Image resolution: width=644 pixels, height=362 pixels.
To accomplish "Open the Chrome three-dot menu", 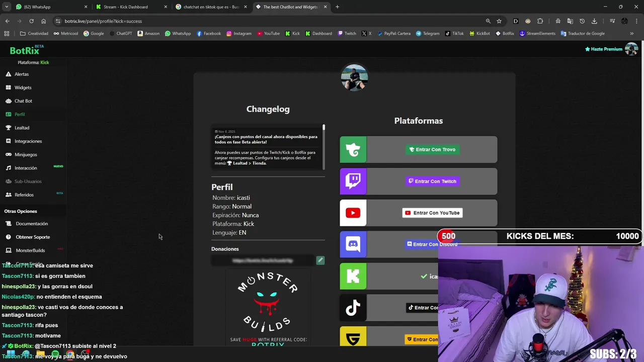I will click(x=636, y=21).
